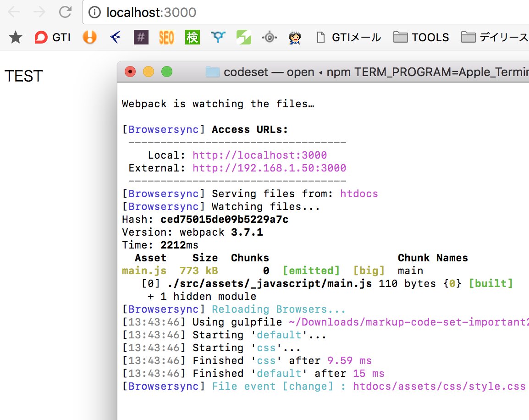Open the デイリース bookmark folder

(x=495, y=37)
